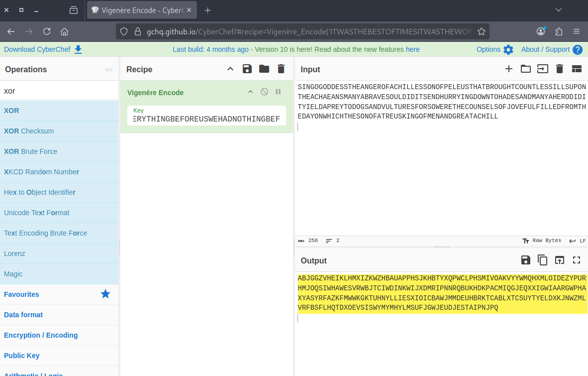Choose the Magic operation

(x=13, y=274)
